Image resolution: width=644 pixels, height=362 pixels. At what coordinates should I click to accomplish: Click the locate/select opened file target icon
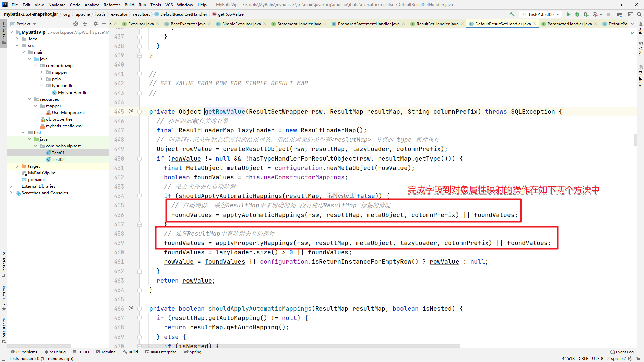pos(76,24)
